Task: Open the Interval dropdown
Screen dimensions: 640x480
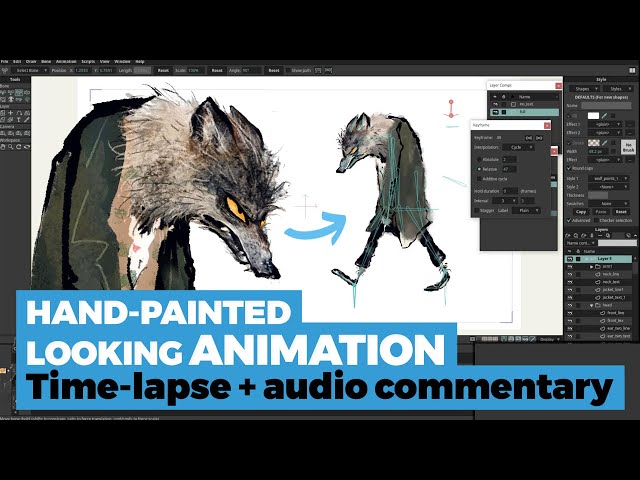Action: 505,201
